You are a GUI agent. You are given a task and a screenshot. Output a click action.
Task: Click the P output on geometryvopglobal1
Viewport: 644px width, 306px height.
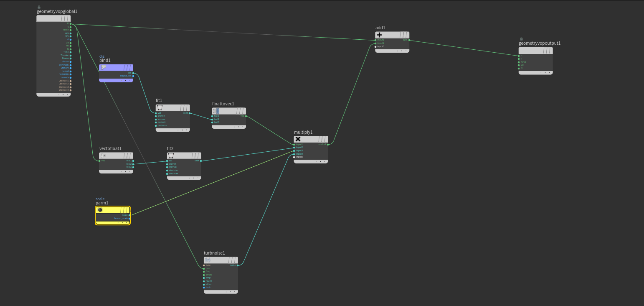pos(70,23)
